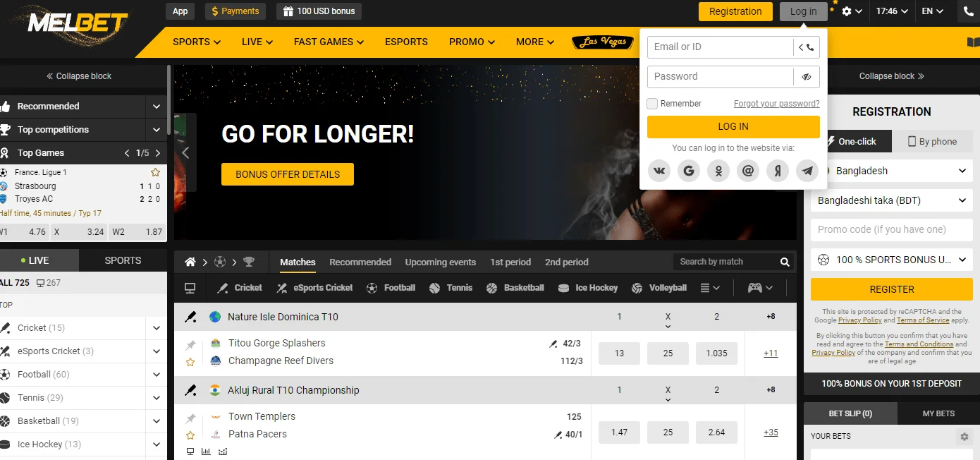
Task: Toggle password visibility eye
Action: pyautogui.click(x=807, y=77)
